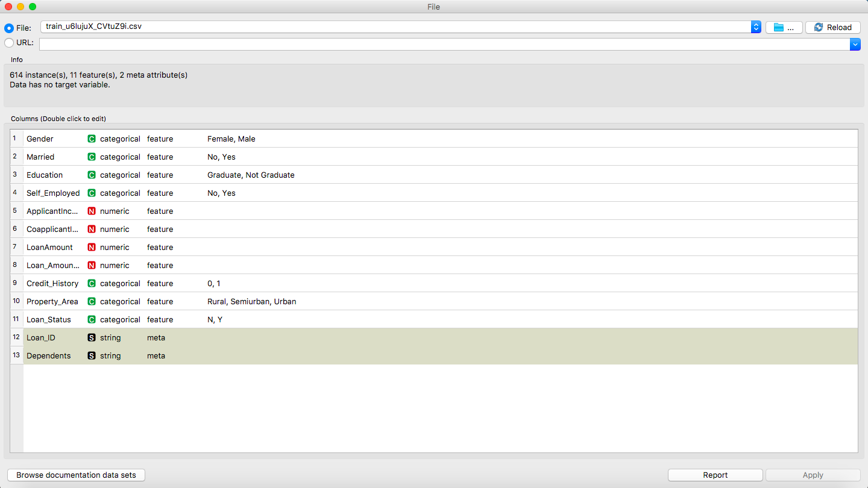Select the URL radio button

[x=9, y=43]
